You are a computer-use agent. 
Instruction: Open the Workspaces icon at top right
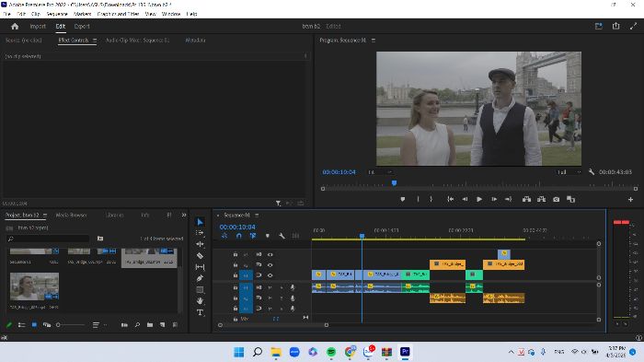[x=598, y=26]
